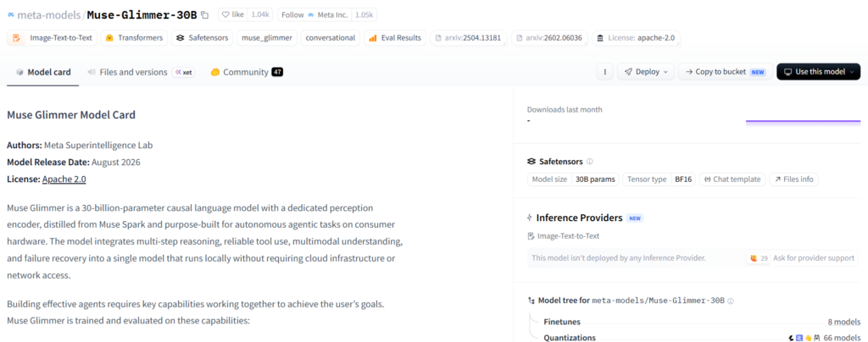This screenshot has height=342, width=868.
Task: Click the xet badge
Action: 183,72
